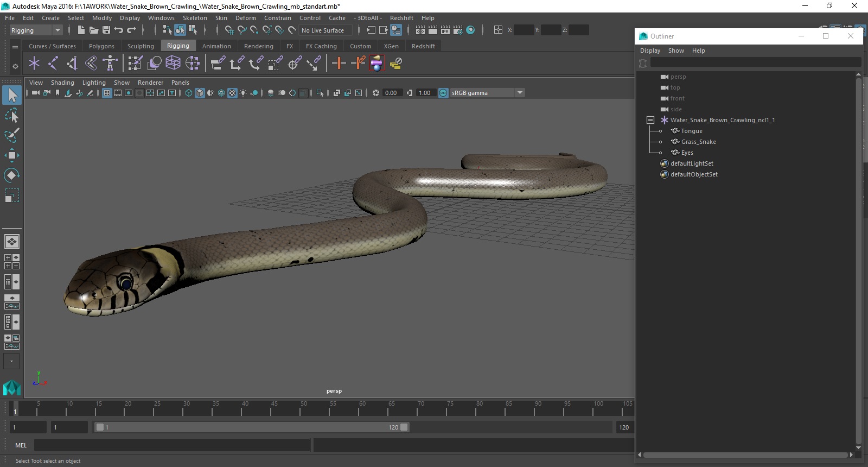Click the time range slider bar
868x467 pixels.
coord(252,427)
